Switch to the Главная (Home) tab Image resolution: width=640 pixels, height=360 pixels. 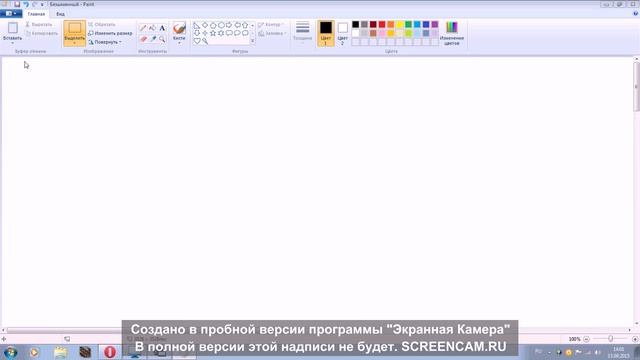(x=36, y=14)
